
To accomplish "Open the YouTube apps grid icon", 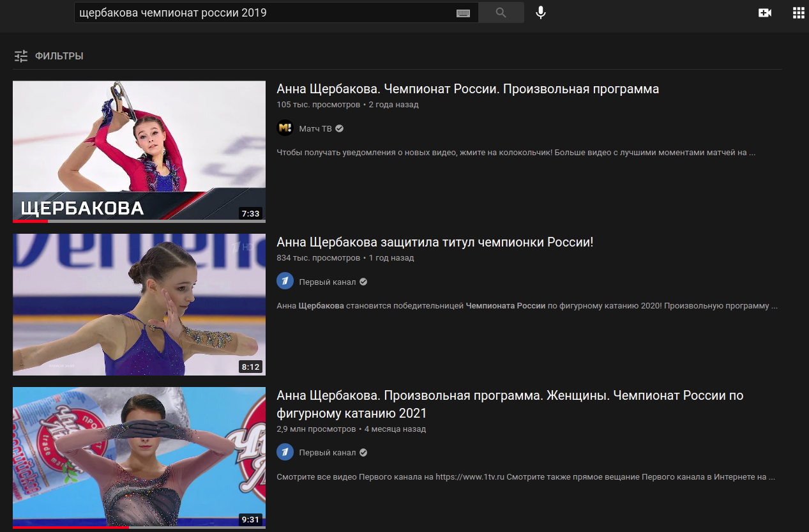I will [798, 13].
